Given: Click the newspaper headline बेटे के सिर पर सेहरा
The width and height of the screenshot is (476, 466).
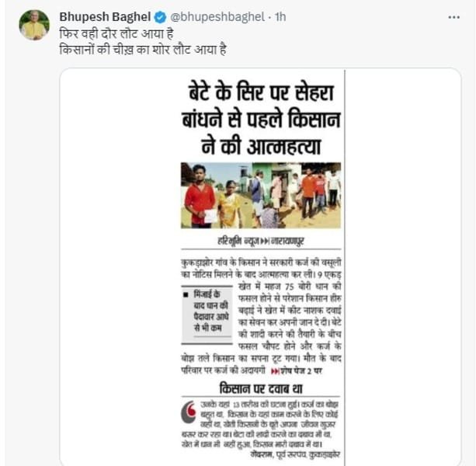Looking at the screenshot, I should click(x=261, y=119).
